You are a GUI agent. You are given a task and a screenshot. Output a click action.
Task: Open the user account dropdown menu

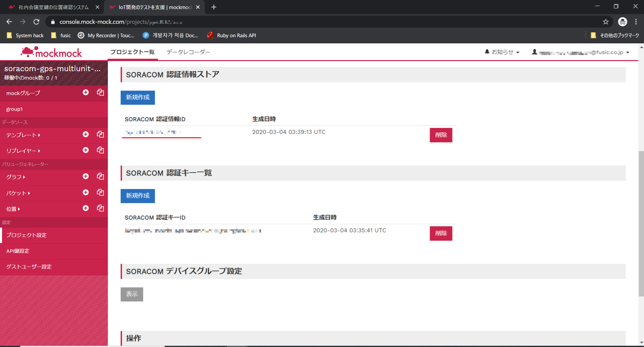(581, 52)
